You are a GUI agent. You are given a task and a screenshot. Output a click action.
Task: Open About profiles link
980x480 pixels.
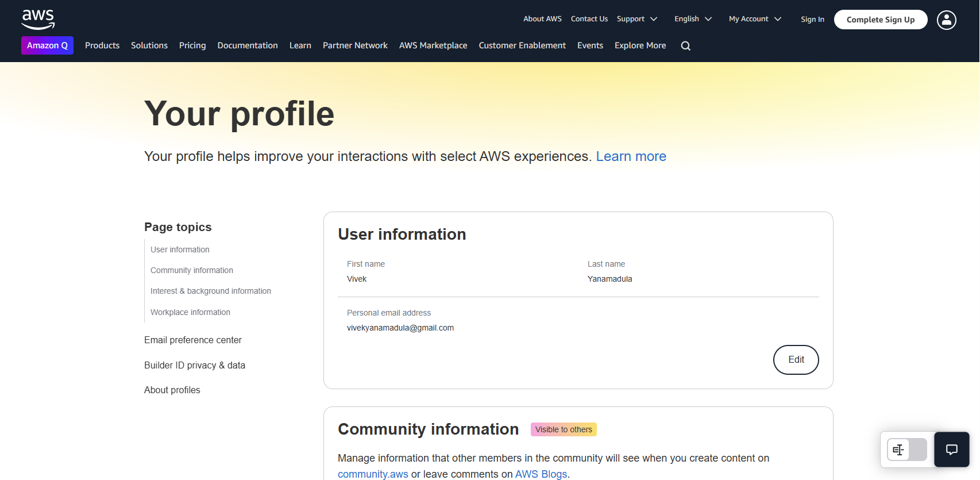[172, 390]
